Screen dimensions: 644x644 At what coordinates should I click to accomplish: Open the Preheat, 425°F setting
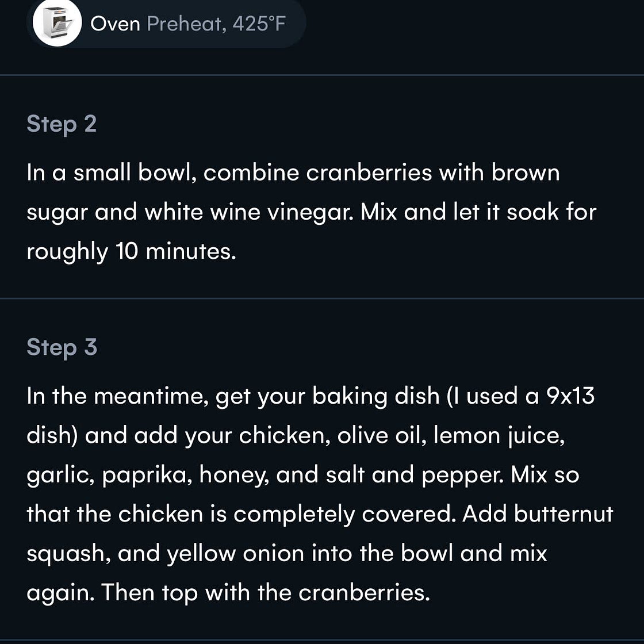tap(216, 24)
